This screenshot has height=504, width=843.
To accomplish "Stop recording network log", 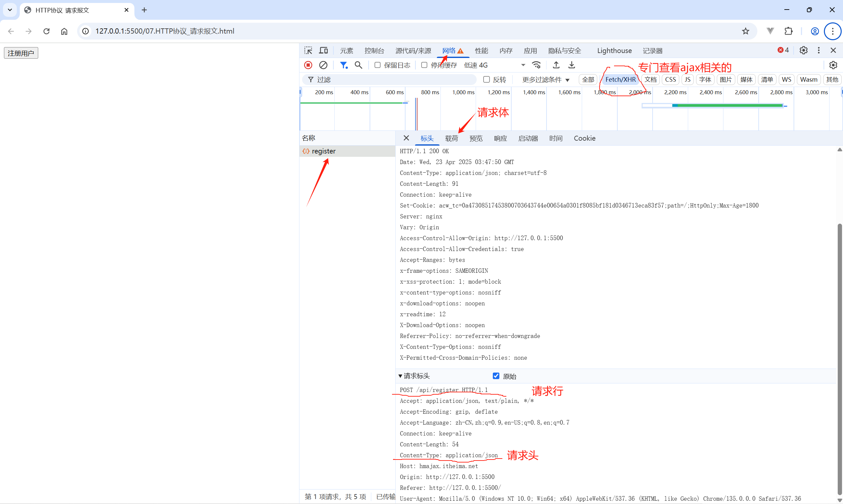I will (308, 65).
